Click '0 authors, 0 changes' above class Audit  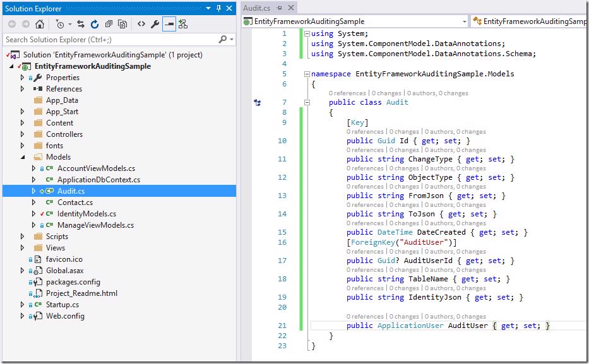click(x=437, y=93)
